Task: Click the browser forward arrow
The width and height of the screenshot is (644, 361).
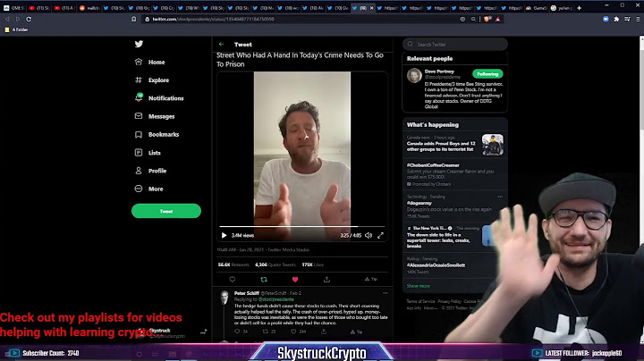Action: click(x=18, y=19)
